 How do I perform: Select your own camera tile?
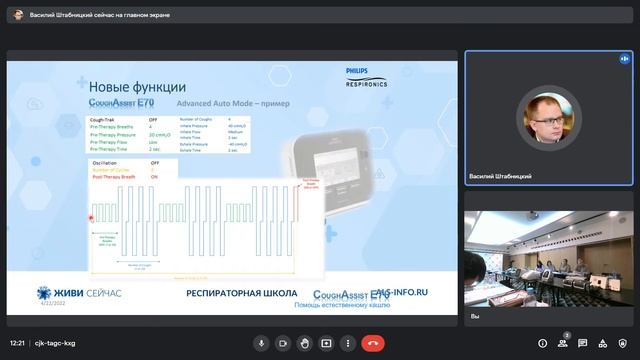coord(549,258)
